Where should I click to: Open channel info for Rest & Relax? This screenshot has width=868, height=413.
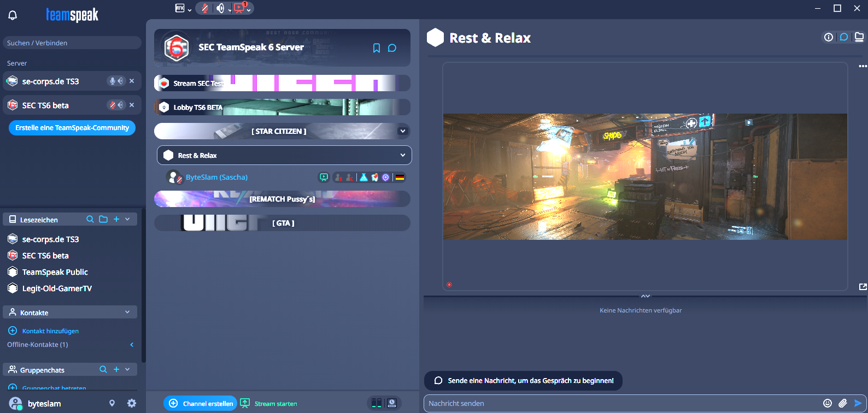point(829,37)
